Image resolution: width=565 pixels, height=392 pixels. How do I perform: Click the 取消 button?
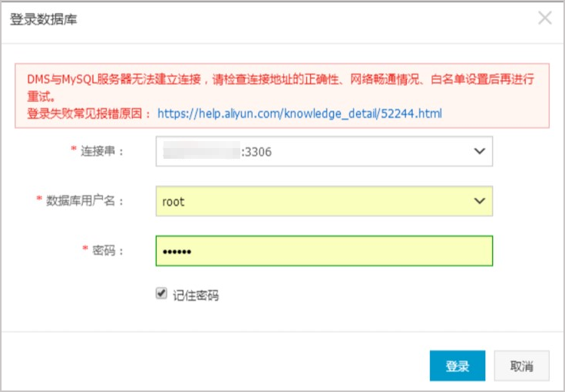point(521,366)
